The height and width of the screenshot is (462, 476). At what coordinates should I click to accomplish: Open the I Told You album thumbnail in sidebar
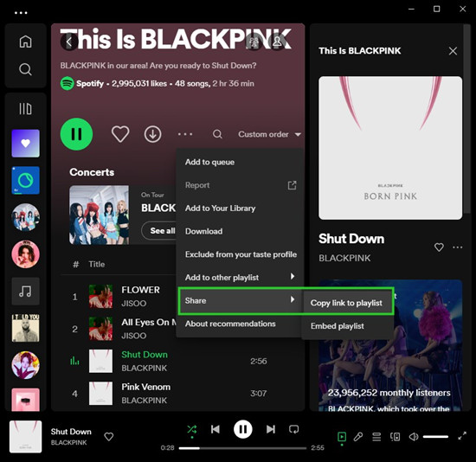coord(25,328)
